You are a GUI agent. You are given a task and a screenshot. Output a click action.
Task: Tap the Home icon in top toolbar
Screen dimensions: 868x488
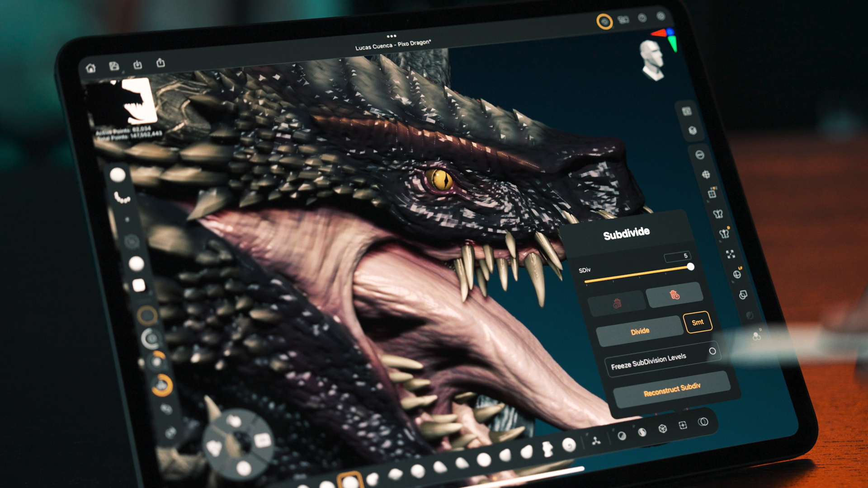[x=91, y=68]
